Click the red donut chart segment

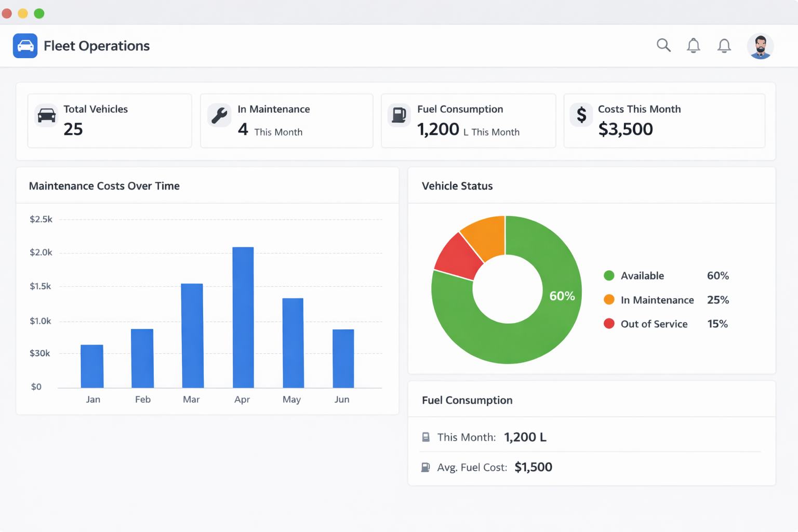tap(457, 257)
